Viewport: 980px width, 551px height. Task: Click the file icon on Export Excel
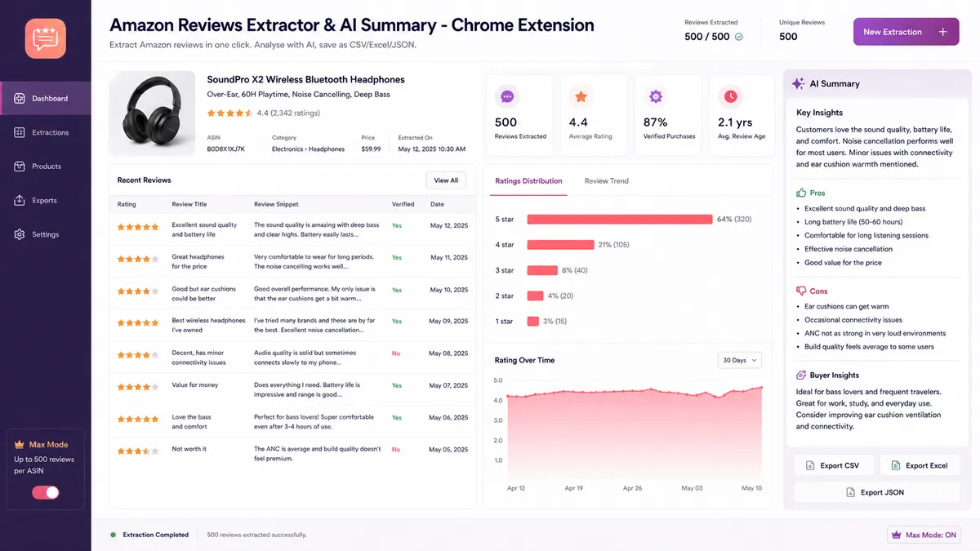(896, 465)
